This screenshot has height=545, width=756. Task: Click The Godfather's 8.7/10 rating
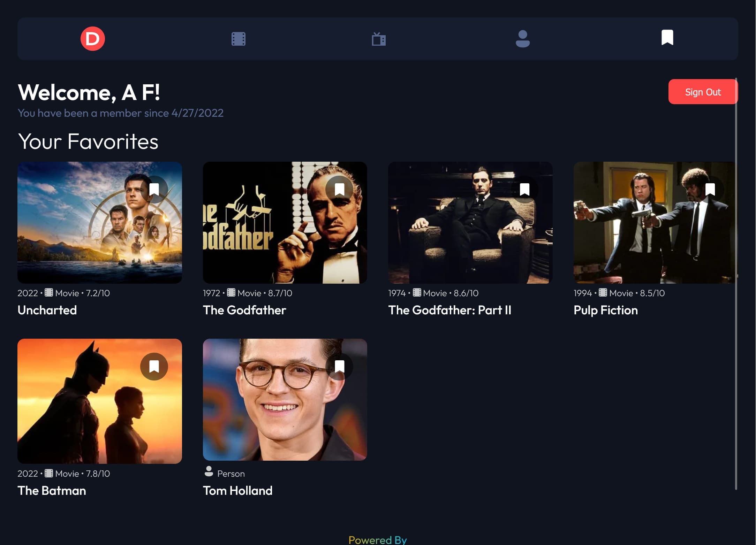280,293
